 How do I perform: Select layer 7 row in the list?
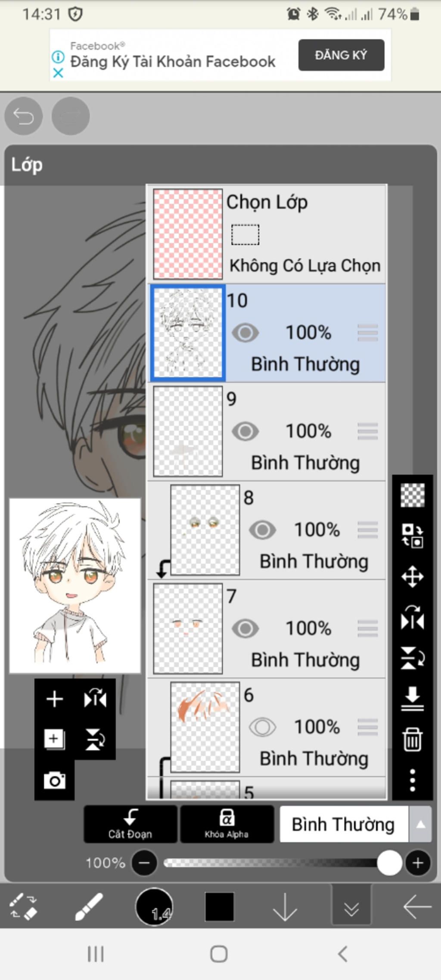click(x=267, y=629)
